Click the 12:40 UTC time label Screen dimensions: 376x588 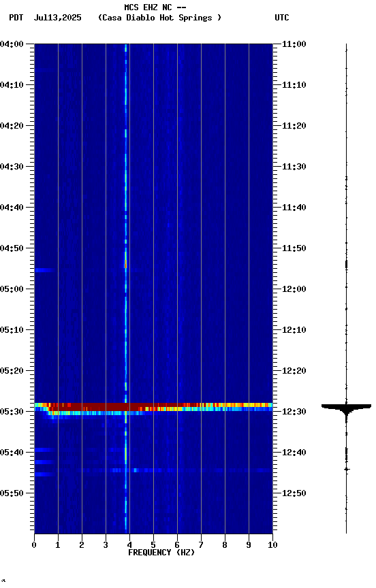click(x=294, y=453)
